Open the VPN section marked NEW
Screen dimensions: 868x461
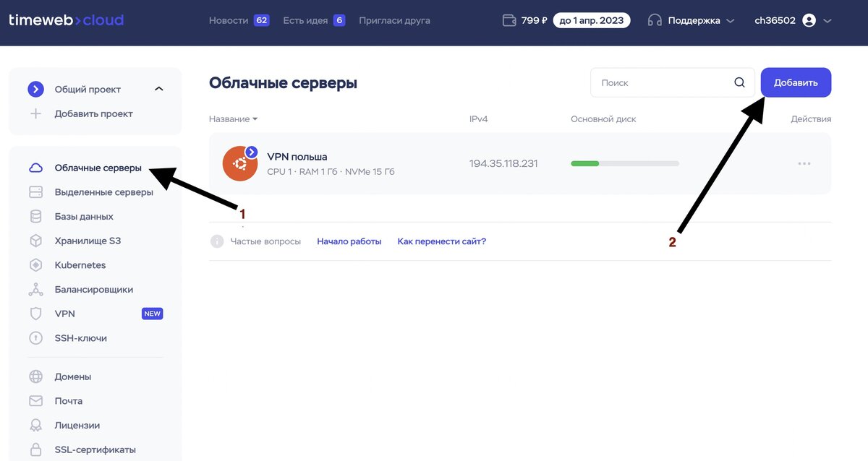pos(65,313)
